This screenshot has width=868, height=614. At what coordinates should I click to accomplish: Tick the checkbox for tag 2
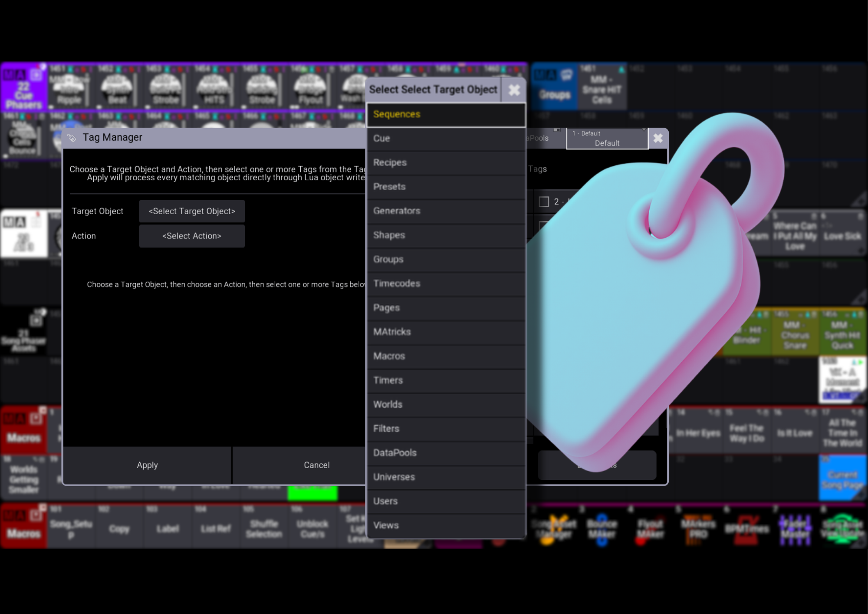544,202
